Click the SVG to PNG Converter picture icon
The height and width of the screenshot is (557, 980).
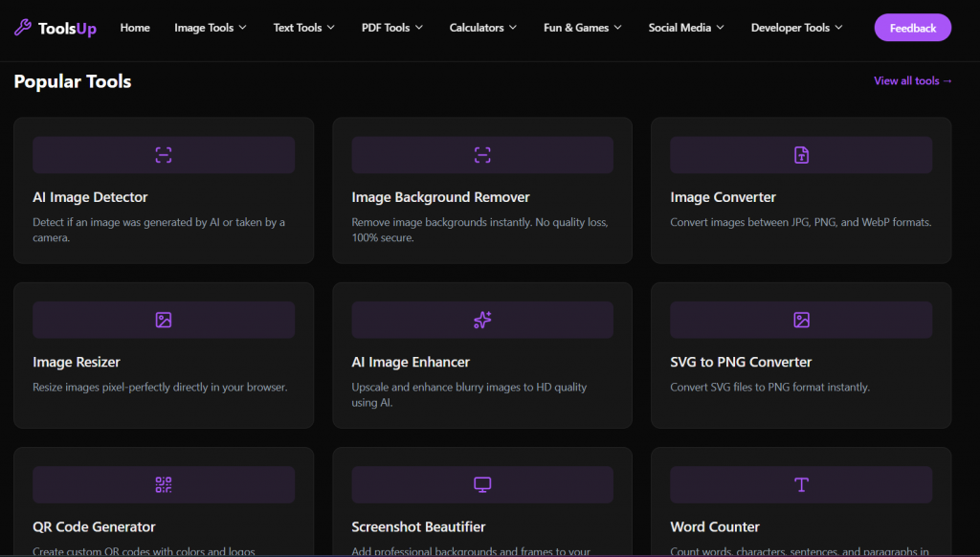coord(801,320)
